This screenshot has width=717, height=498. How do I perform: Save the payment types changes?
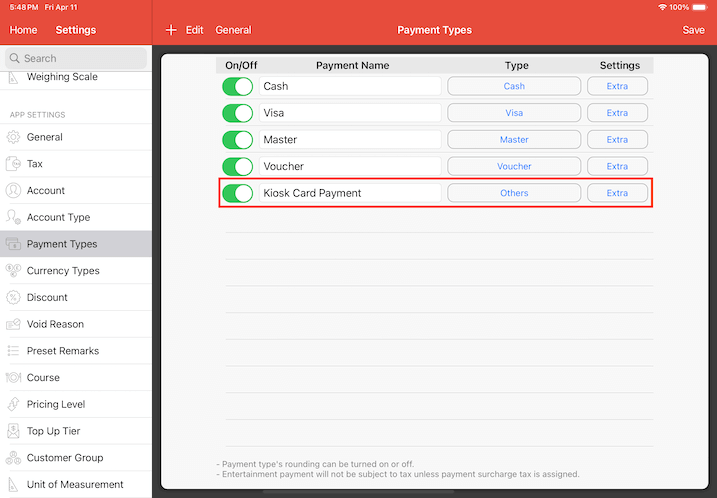tap(693, 30)
